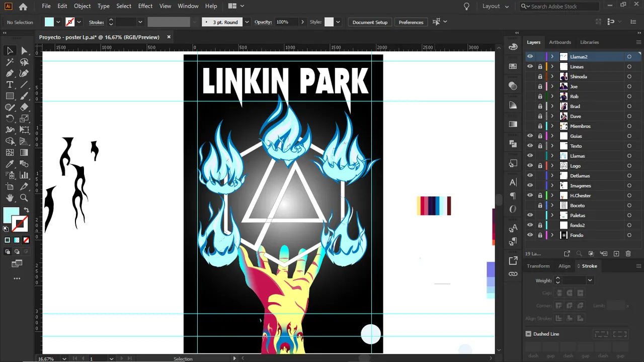Image resolution: width=644 pixels, height=362 pixels.
Task: Toggle visibility of H.Chester layer
Action: tap(530, 195)
